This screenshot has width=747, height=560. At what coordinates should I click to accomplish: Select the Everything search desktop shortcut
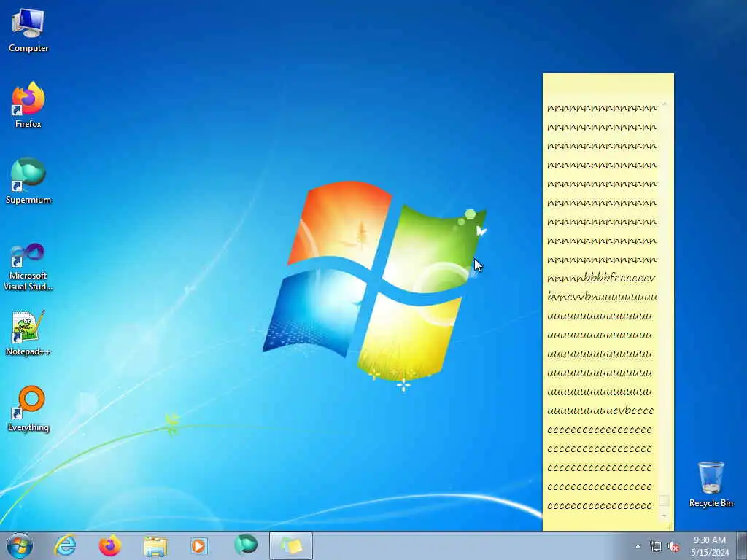click(x=28, y=408)
